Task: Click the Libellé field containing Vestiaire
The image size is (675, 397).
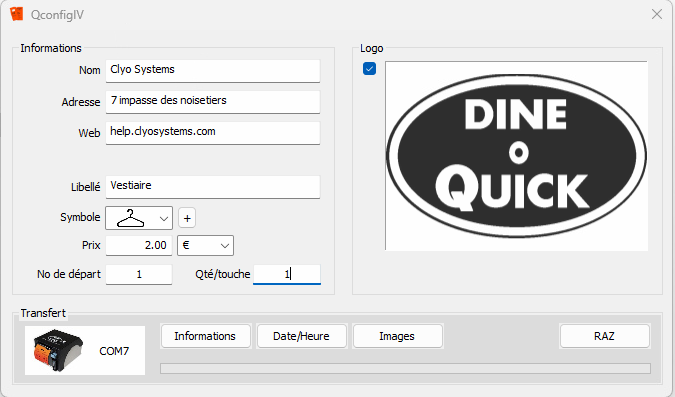Action: (x=213, y=186)
